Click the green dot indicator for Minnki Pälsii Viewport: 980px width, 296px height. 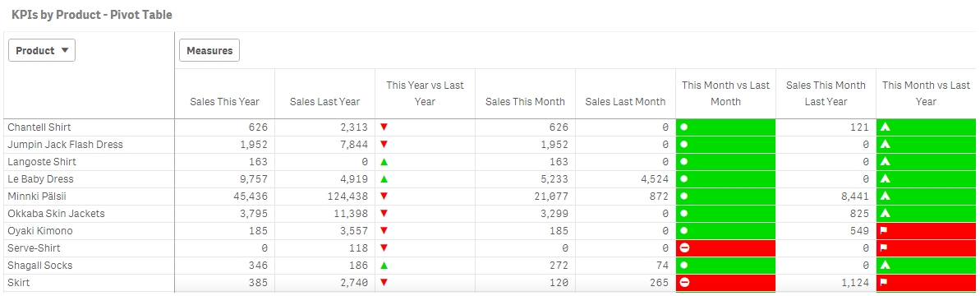click(x=684, y=197)
